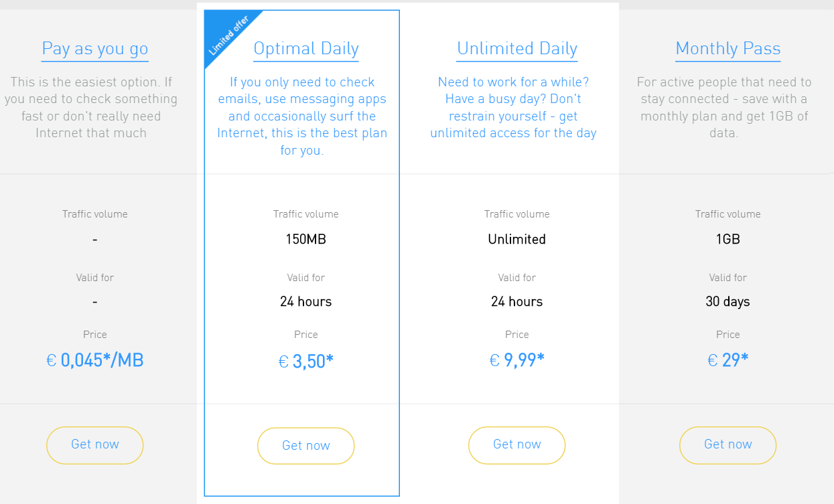Click the Unlimited traffic volume value
Screen dimensions: 834x504
[x=517, y=239]
